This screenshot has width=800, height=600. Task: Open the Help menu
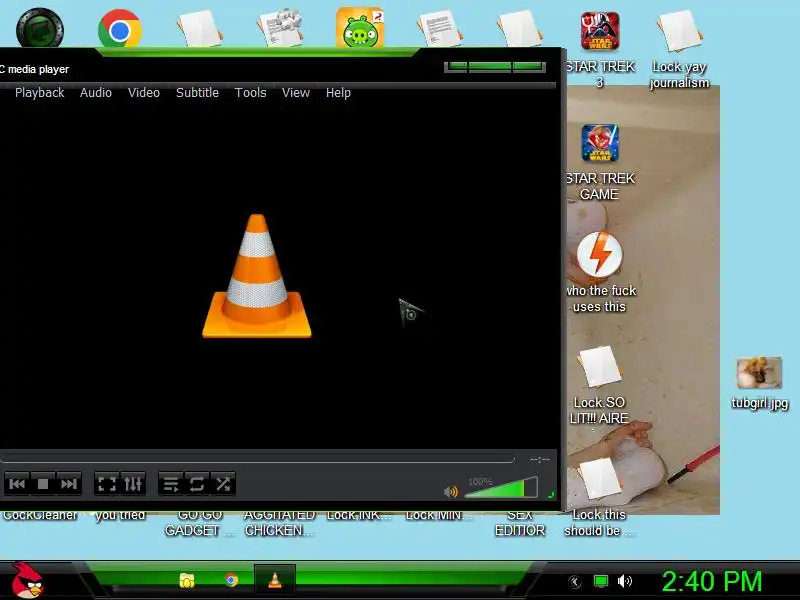338,93
